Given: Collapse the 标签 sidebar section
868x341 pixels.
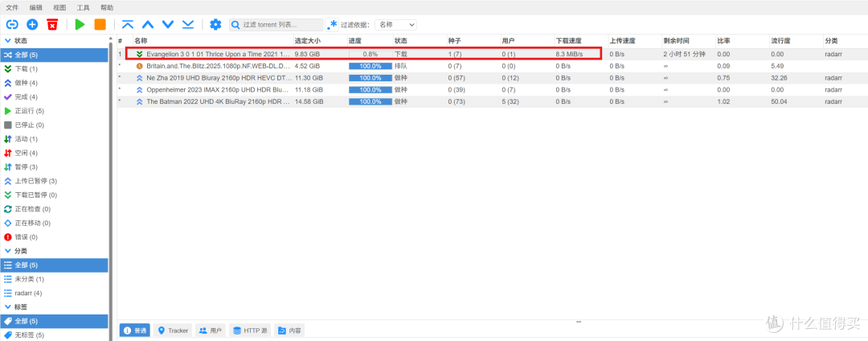Looking at the screenshot, I should click(8, 306).
